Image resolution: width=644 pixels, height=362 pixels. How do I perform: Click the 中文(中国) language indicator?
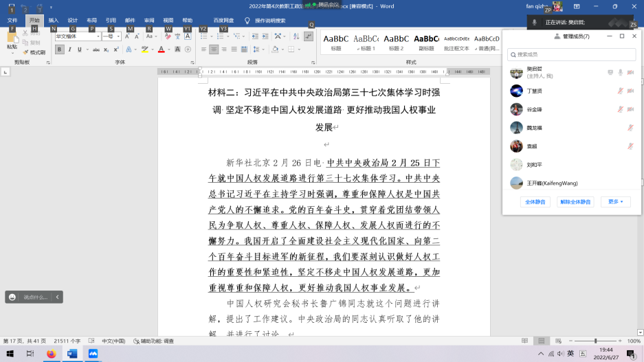pyautogui.click(x=114, y=341)
